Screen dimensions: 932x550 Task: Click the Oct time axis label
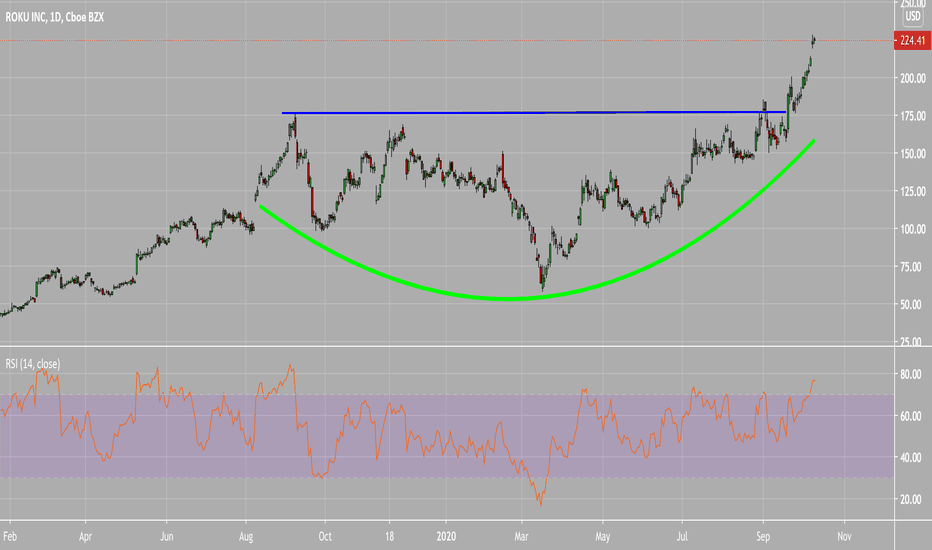(325, 536)
